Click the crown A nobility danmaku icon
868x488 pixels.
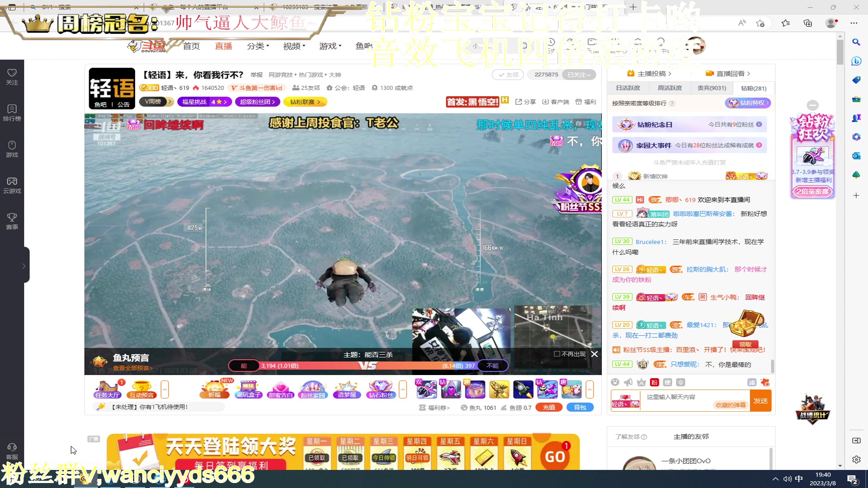pos(641,382)
